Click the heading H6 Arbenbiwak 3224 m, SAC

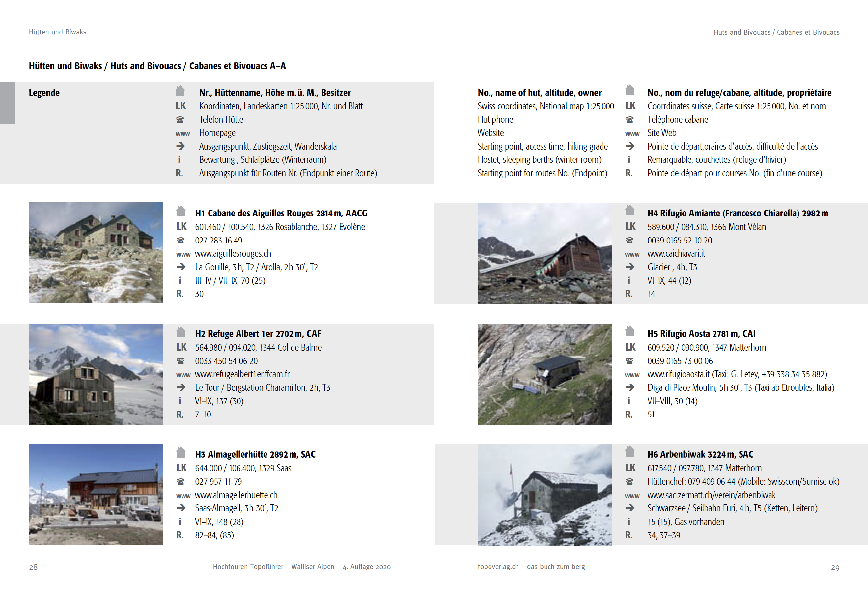point(700,454)
